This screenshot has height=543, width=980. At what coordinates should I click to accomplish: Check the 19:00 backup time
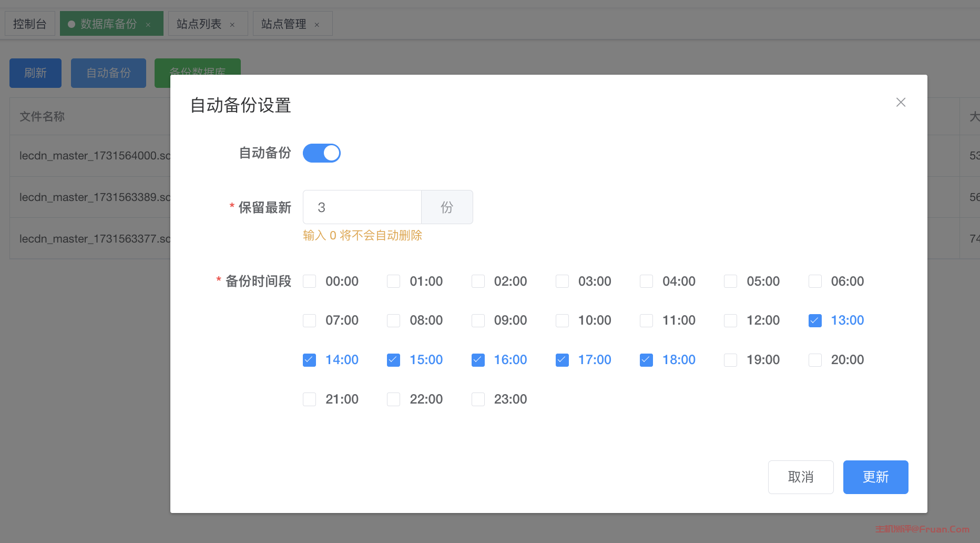(x=730, y=360)
